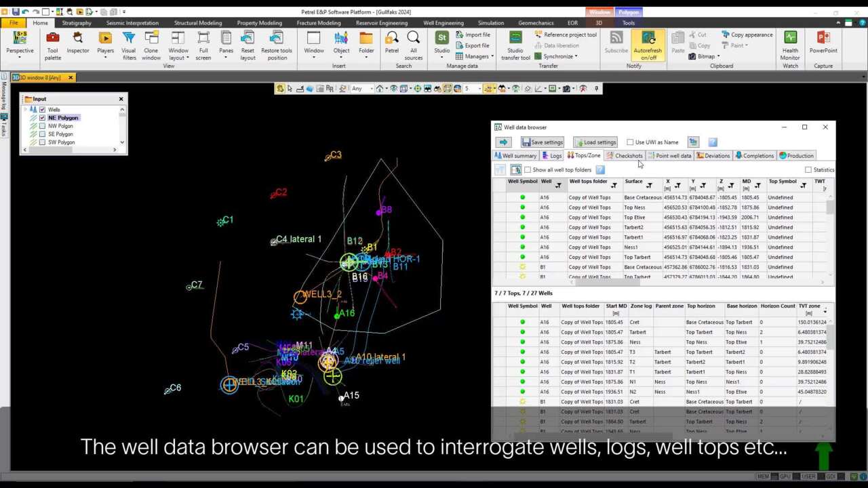Click the well filter icon next to Use UWI
The width and height of the screenshot is (868, 488).
pos(693,142)
